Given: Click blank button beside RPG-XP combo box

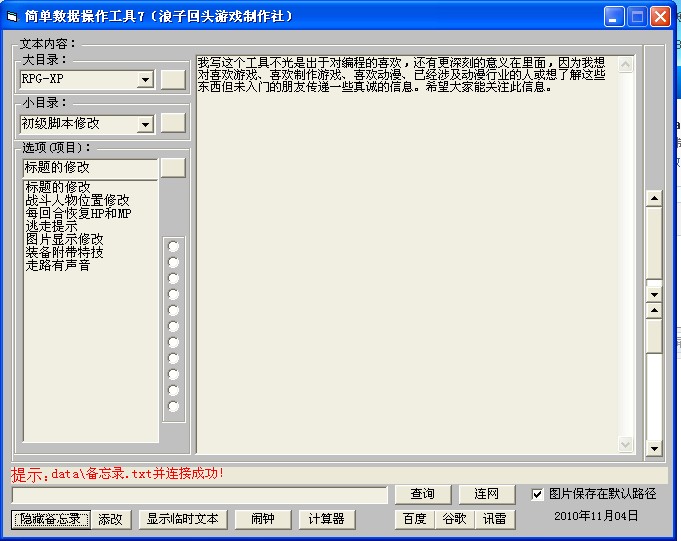Looking at the screenshot, I should [173, 80].
